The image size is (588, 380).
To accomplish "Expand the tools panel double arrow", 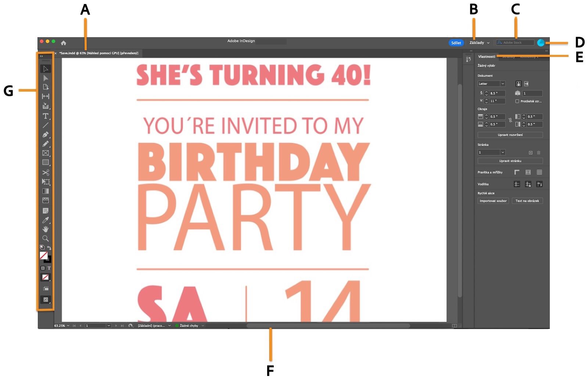I will pos(42,56).
